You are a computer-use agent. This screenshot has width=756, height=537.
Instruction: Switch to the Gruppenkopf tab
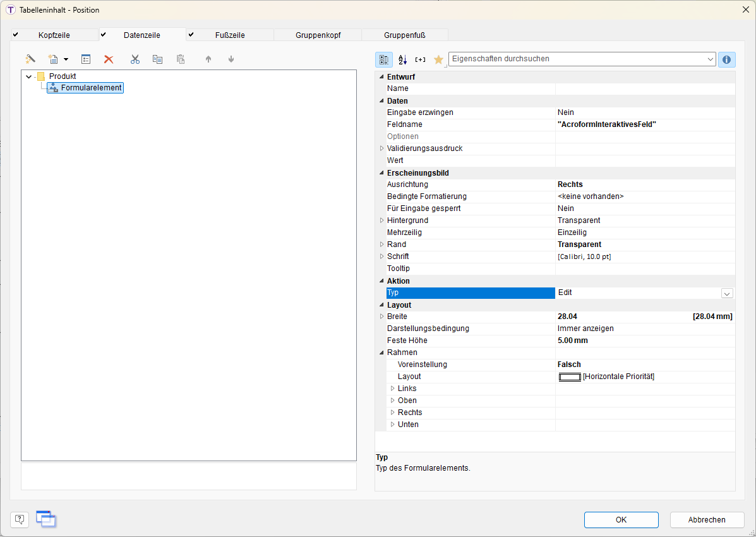point(318,35)
